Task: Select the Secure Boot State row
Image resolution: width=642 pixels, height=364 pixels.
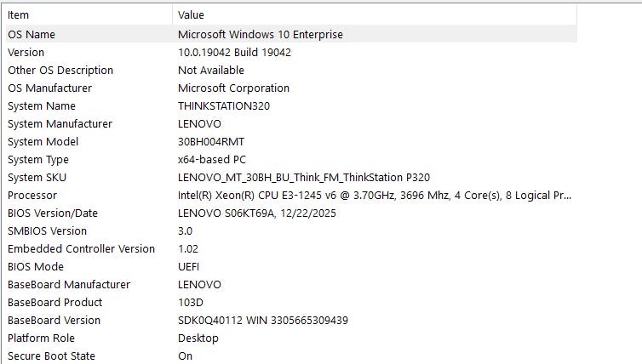Action: pos(291,355)
